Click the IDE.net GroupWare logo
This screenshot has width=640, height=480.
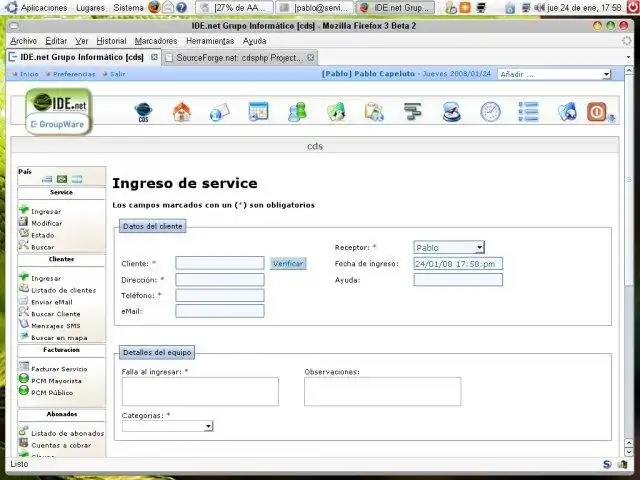(x=59, y=111)
